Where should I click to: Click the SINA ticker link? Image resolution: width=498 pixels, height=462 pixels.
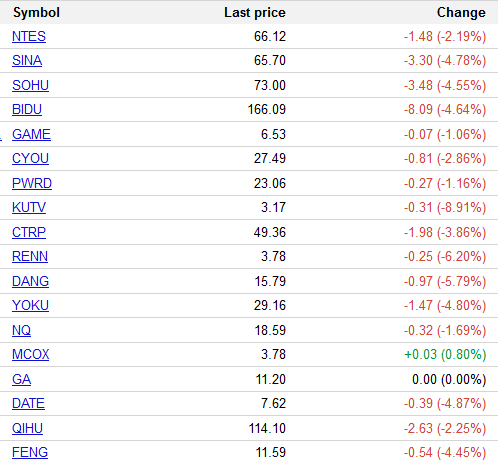pos(27,61)
